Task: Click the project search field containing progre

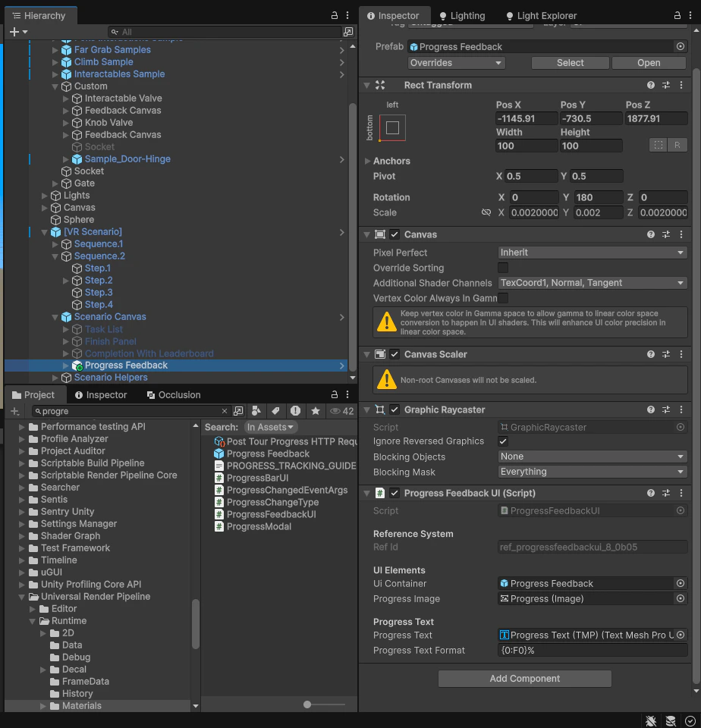Action: (131, 411)
